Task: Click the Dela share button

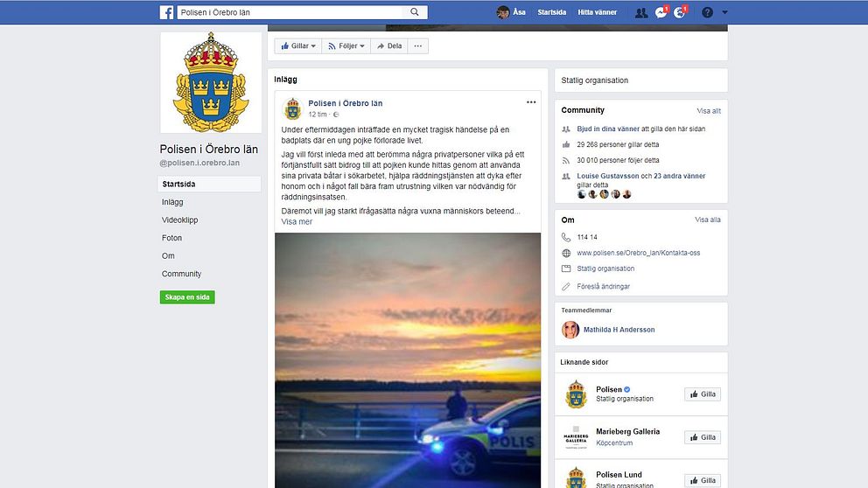Action: [389, 46]
